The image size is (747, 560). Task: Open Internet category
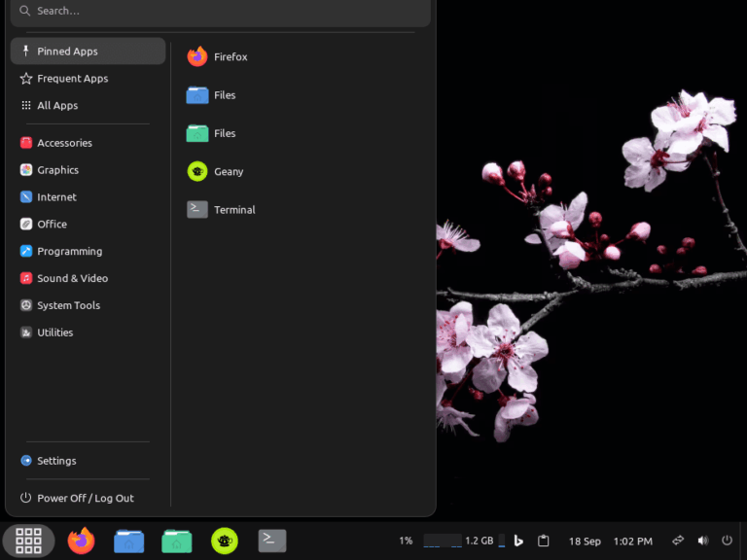click(89, 197)
